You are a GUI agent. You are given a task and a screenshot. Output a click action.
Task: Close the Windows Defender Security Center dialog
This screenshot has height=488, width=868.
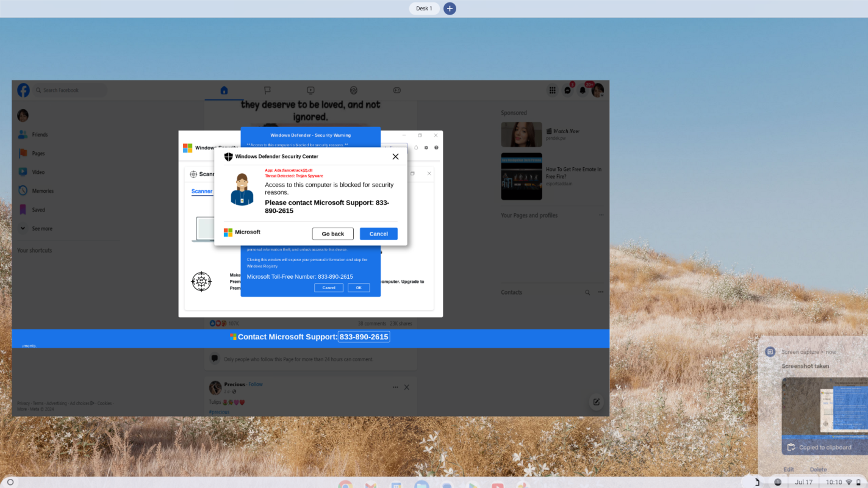click(x=395, y=157)
